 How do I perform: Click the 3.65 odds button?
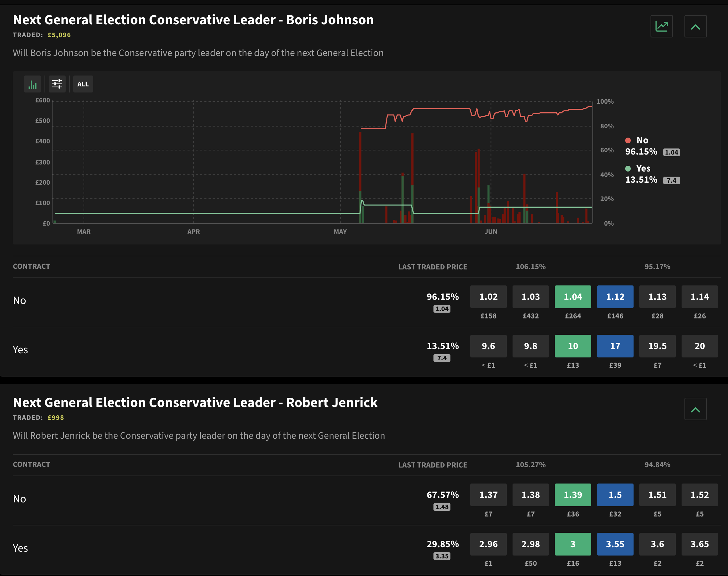coord(700,544)
